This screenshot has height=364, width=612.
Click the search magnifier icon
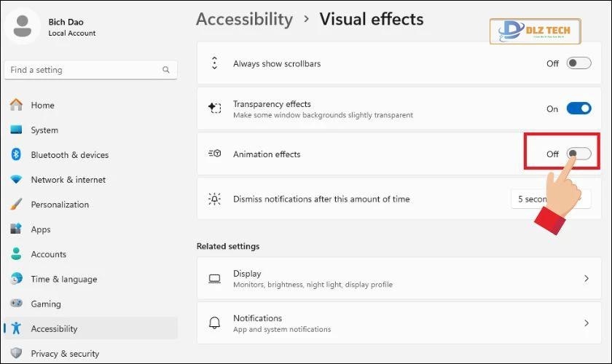point(167,70)
